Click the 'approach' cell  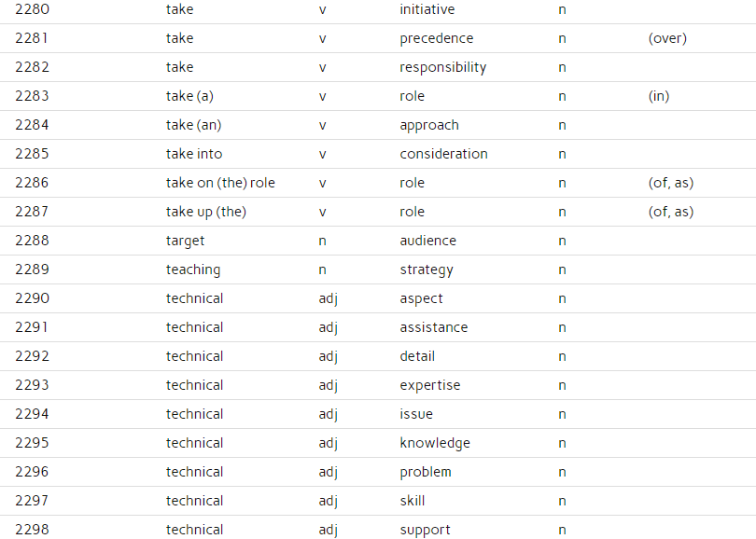click(x=429, y=125)
